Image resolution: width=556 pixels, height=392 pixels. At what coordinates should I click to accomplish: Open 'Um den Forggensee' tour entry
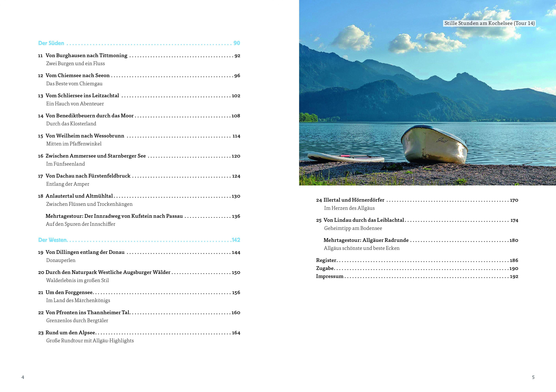click(x=69, y=292)
